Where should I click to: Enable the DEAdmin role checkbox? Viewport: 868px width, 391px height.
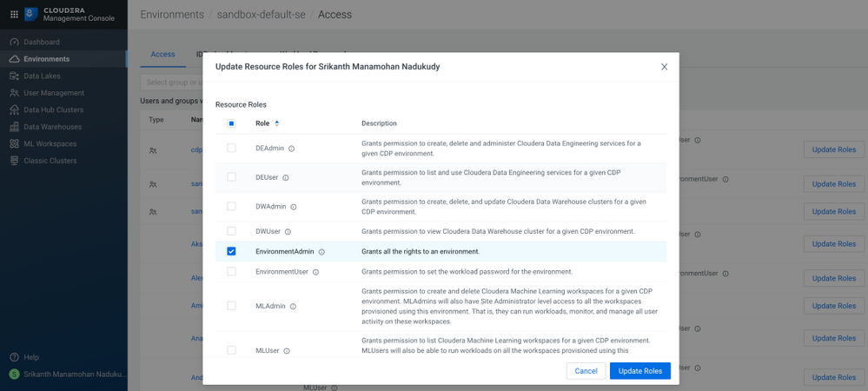(x=231, y=149)
